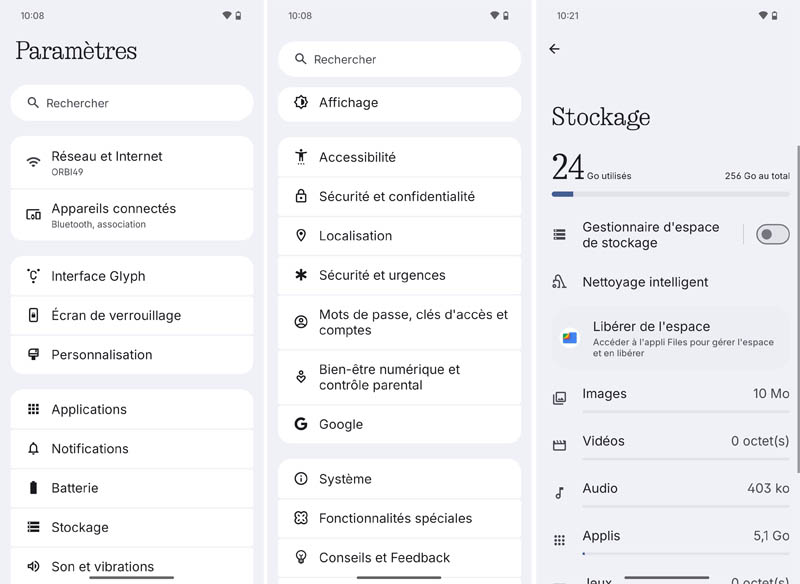
Task: Click the Rechercher field on the Paramètres screen
Action: pyautogui.click(x=131, y=103)
